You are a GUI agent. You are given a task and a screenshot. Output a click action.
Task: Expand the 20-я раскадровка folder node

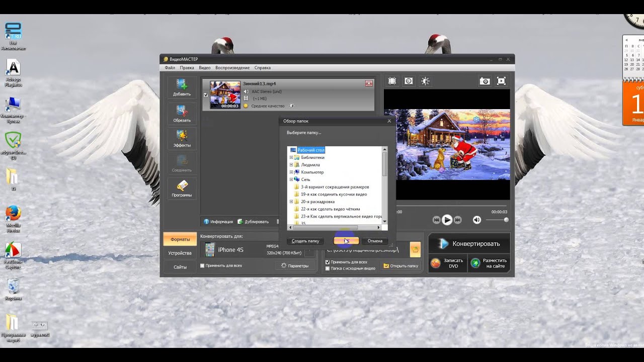[291, 202]
